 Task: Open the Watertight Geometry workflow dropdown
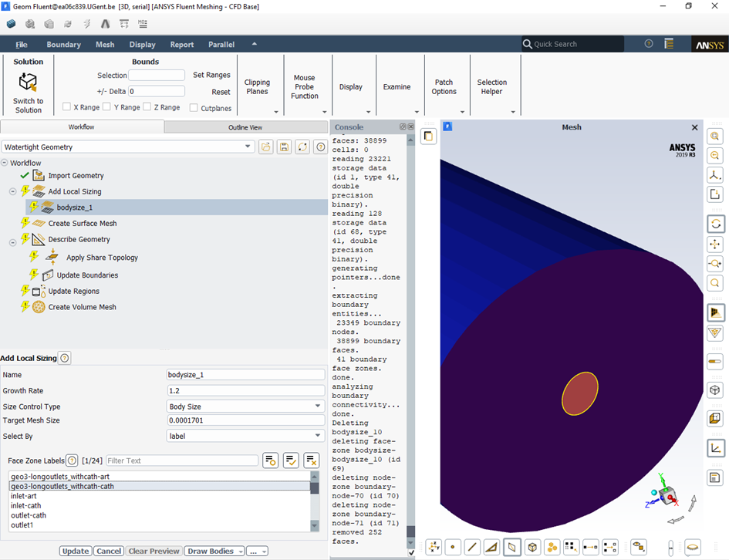click(x=127, y=147)
